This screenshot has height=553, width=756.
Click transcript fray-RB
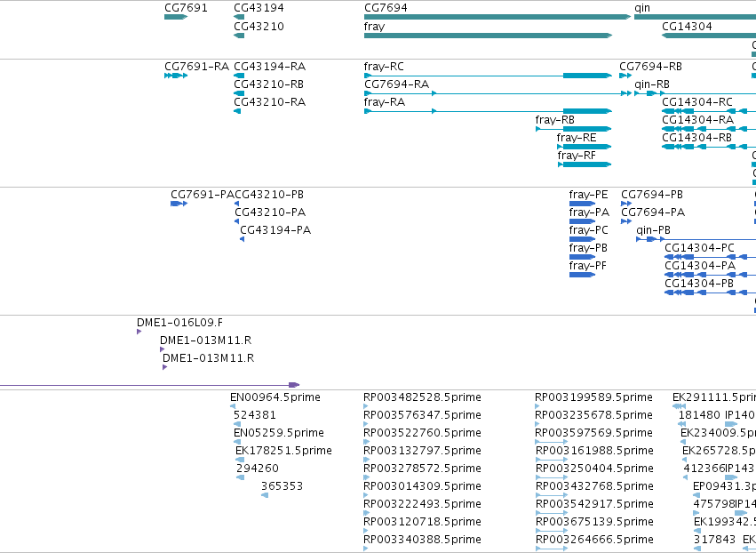click(555, 120)
